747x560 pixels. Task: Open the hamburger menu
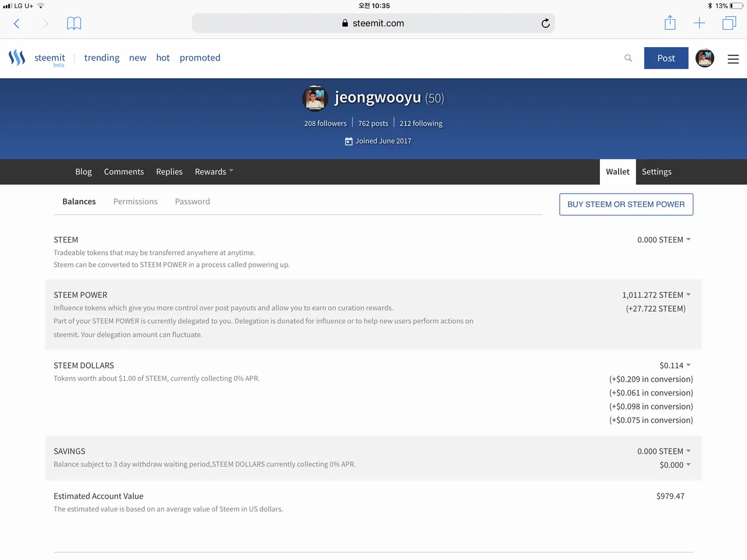[734, 59]
